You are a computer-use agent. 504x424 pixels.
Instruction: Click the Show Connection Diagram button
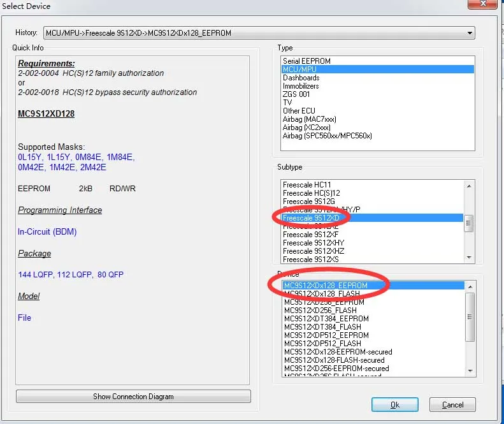pos(133,397)
